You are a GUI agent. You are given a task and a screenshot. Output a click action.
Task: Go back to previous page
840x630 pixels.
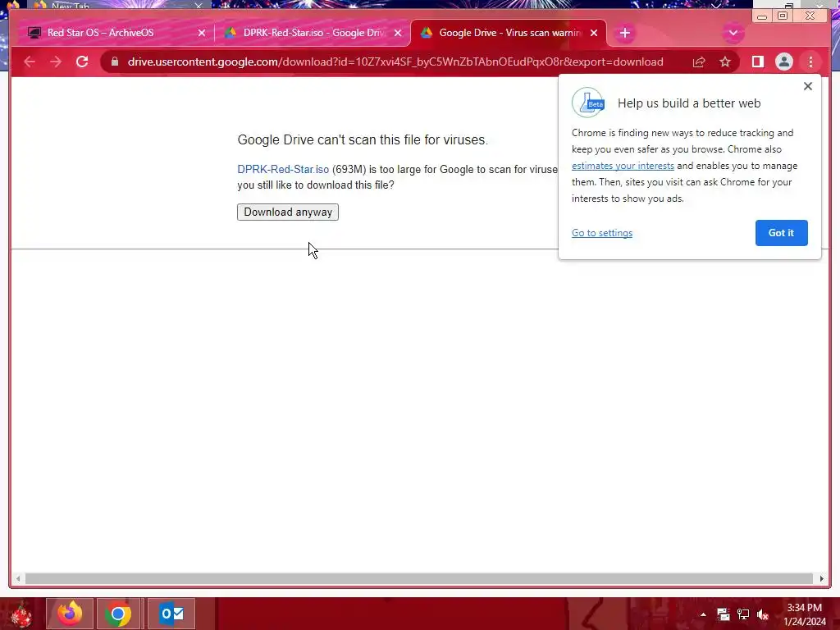point(30,62)
